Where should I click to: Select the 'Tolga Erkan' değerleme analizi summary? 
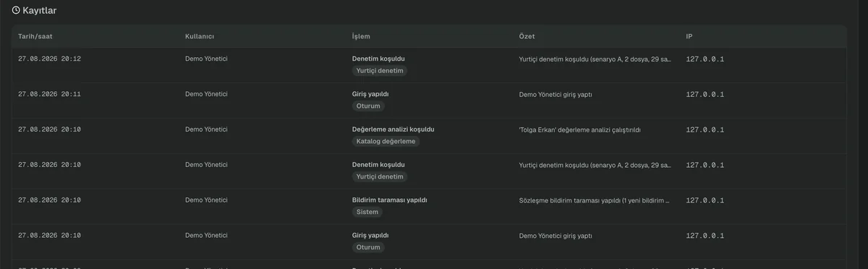click(x=580, y=130)
